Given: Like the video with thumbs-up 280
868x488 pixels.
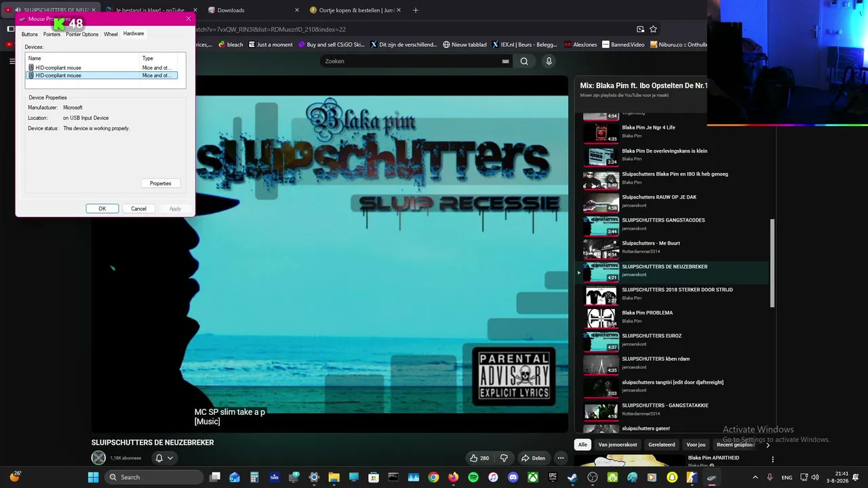Looking at the screenshot, I should coord(479,458).
